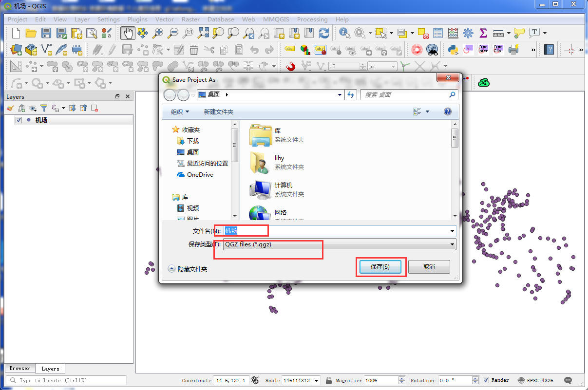Click the 文件名 input field
Image resolution: width=588 pixels, height=390 pixels.
click(x=336, y=231)
